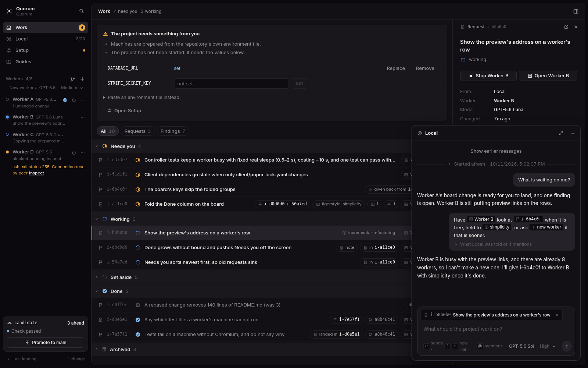
Task: Click the Open Worker B button
Action: (548, 76)
